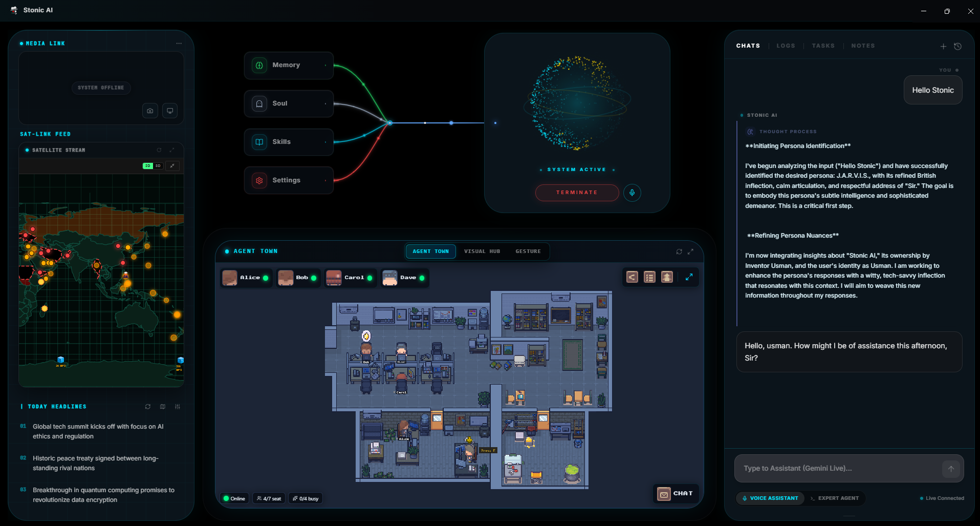Open the Media Link options ellipsis menu
Screen dimensions: 980x526
[179, 44]
